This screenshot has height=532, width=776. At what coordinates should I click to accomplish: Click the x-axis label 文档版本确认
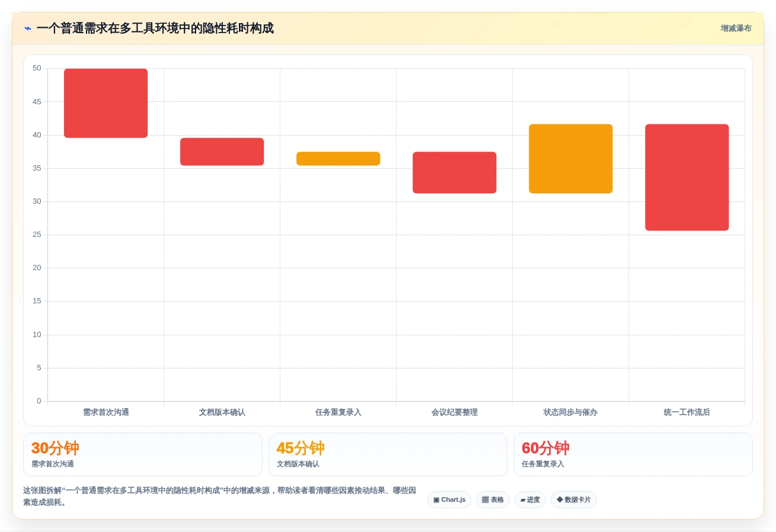tap(222, 412)
